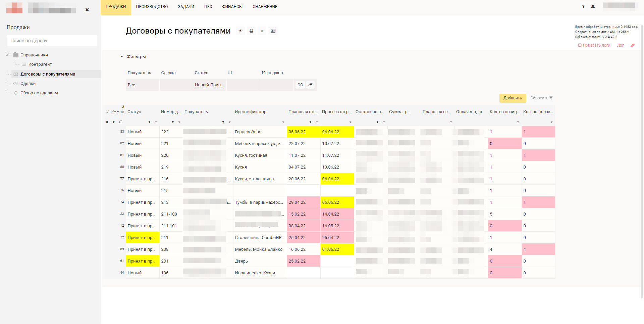Open the Статус filter dropdown value

point(210,85)
